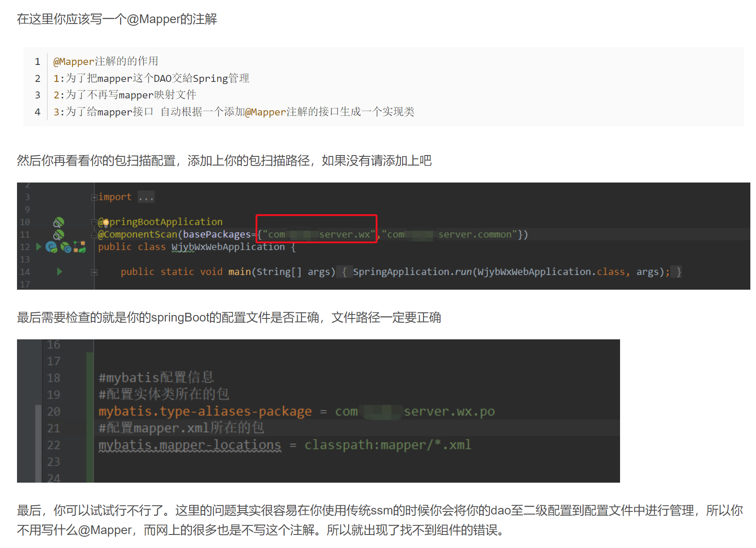Click line number 20 in the config file

coord(53,411)
